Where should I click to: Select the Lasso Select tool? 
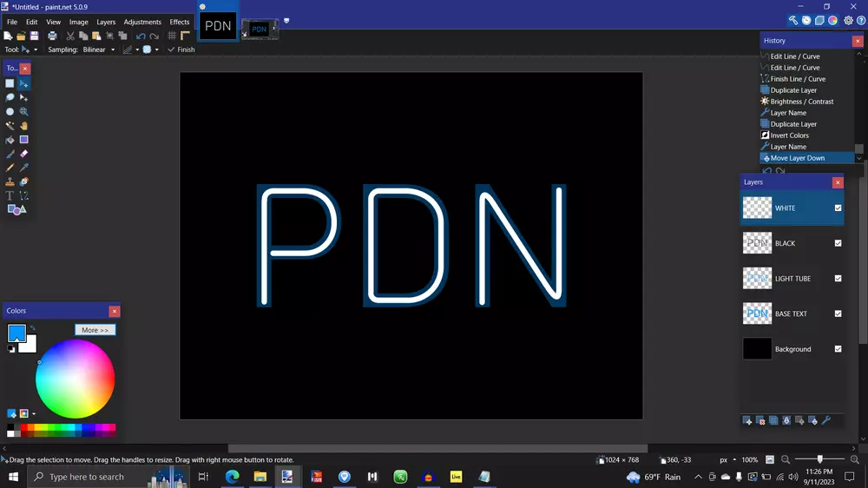click(x=10, y=97)
